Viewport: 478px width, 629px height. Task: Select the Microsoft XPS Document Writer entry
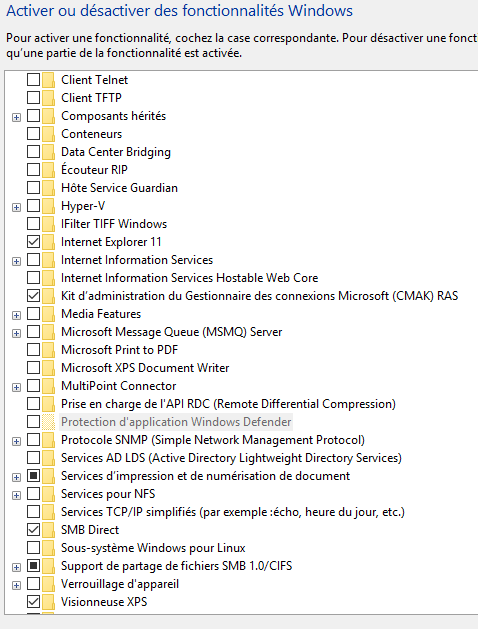tap(145, 368)
